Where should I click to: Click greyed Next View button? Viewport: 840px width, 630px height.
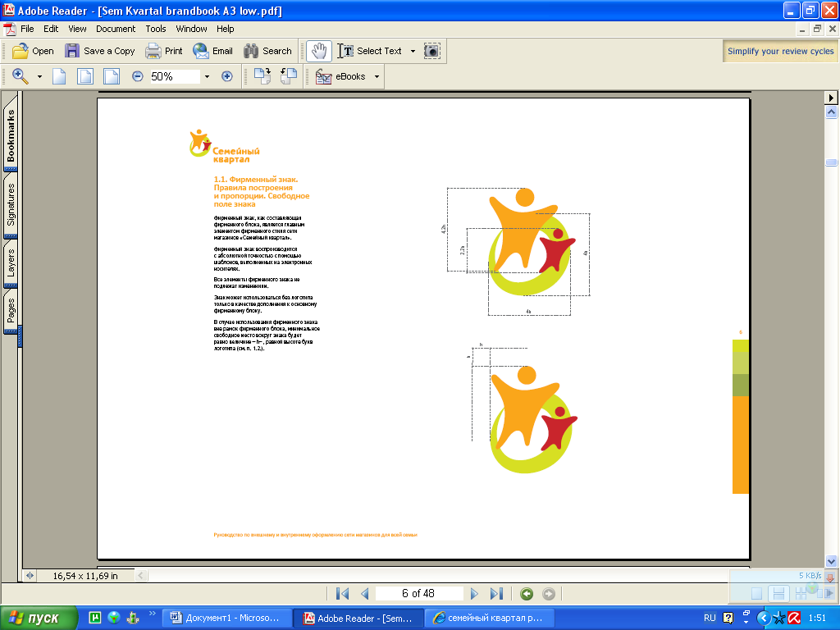pos(549,594)
